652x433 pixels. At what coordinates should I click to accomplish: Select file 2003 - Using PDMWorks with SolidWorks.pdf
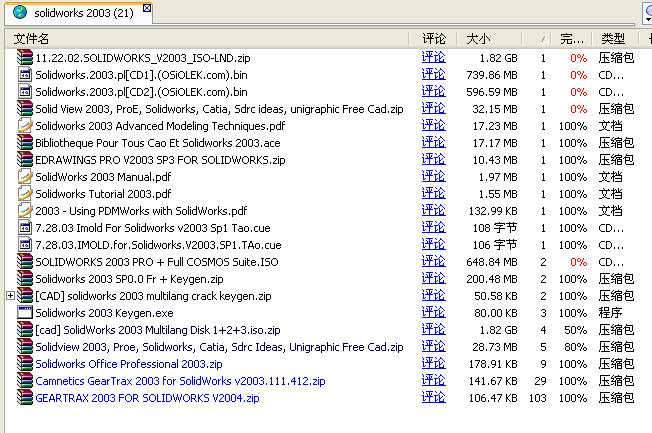tap(141, 211)
